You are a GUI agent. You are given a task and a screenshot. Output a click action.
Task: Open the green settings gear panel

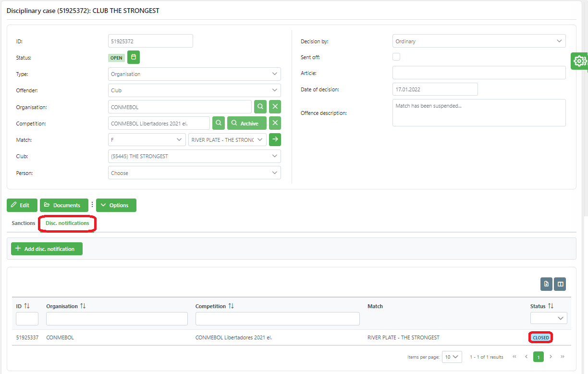pyautogui.click(x=580, y=61)
